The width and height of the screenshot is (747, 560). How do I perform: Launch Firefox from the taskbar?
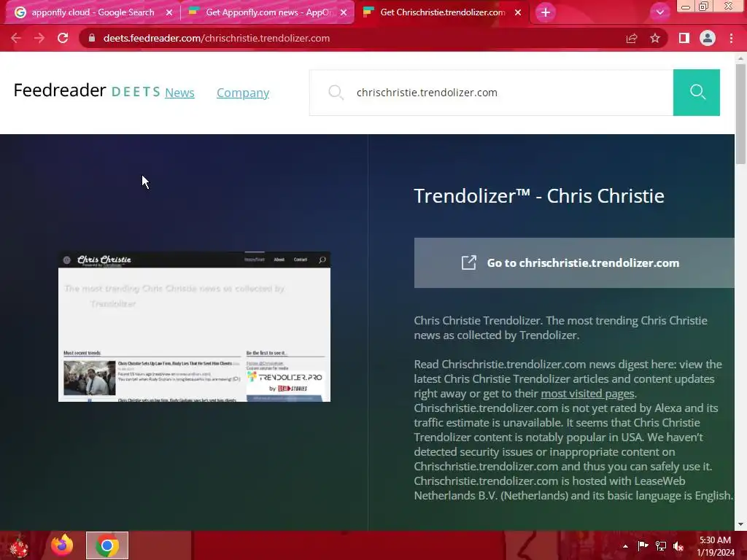click(62, 545)
